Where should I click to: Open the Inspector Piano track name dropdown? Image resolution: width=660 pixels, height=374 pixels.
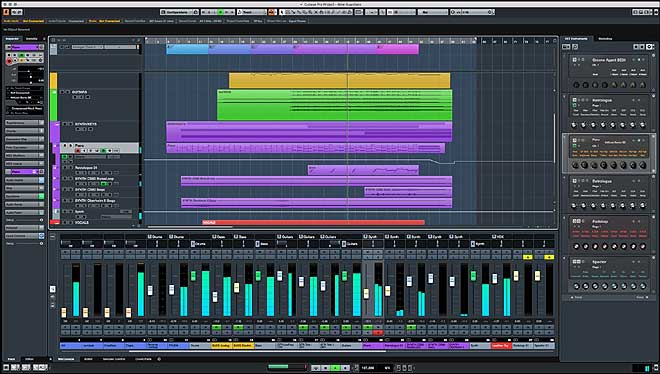[x=24, y=48]
